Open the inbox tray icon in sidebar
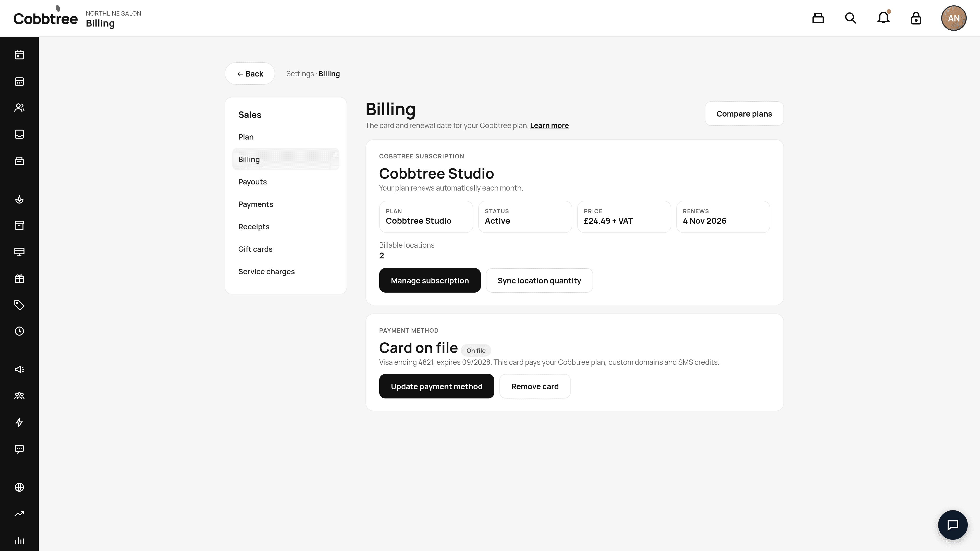The height and width of the screenshot is (551, 980). click(19, 134)
